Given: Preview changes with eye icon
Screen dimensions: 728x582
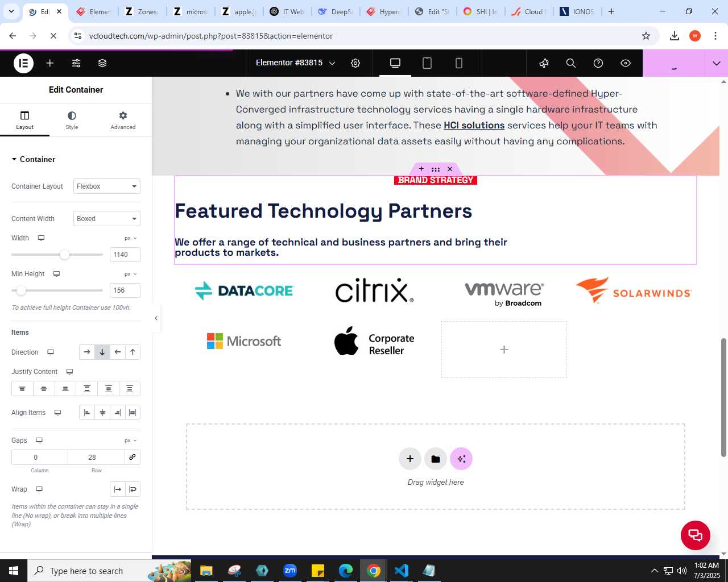Looking at the screenshot, I should (x=626, y=63).
